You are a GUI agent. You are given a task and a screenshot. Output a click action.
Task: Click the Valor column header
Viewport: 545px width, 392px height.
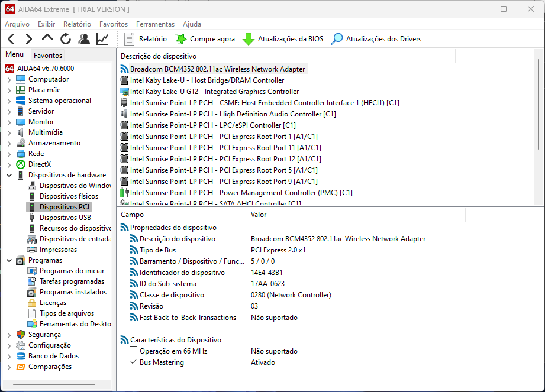pos(356,215)
